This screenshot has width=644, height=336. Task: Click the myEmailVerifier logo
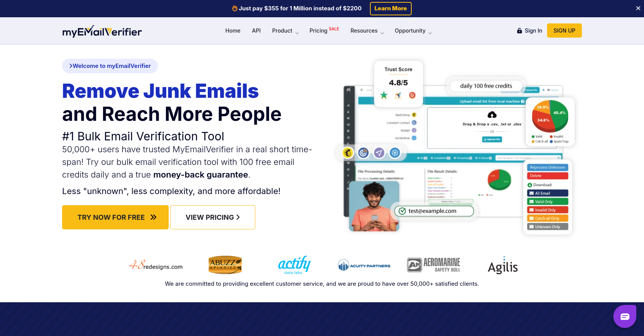click(x=102, y=31)
